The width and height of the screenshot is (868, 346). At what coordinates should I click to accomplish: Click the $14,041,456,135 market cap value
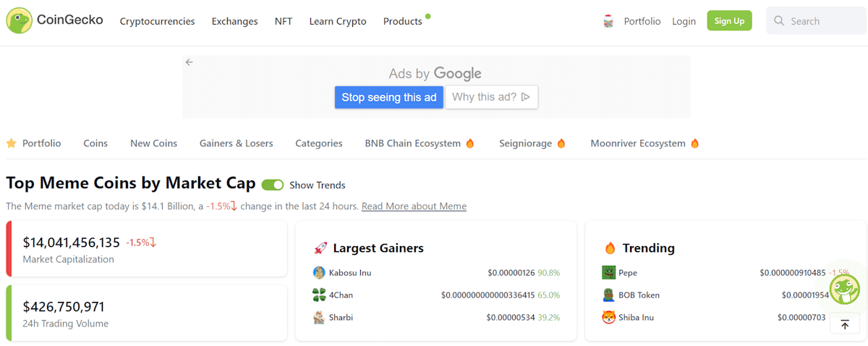pyautogui.click(x=72, y=242)
